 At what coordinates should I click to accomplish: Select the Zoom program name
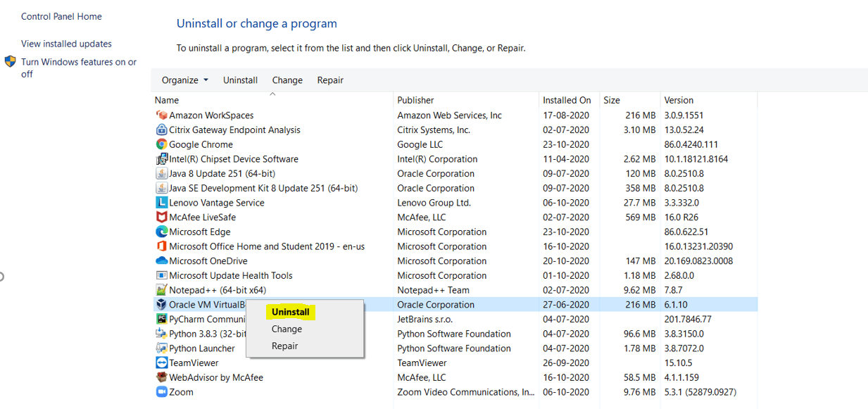181,392
